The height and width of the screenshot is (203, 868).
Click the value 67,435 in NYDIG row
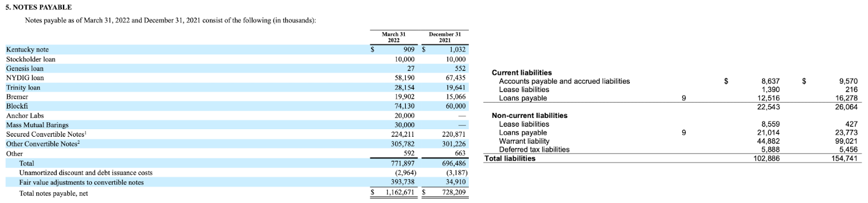coord(456,78)
